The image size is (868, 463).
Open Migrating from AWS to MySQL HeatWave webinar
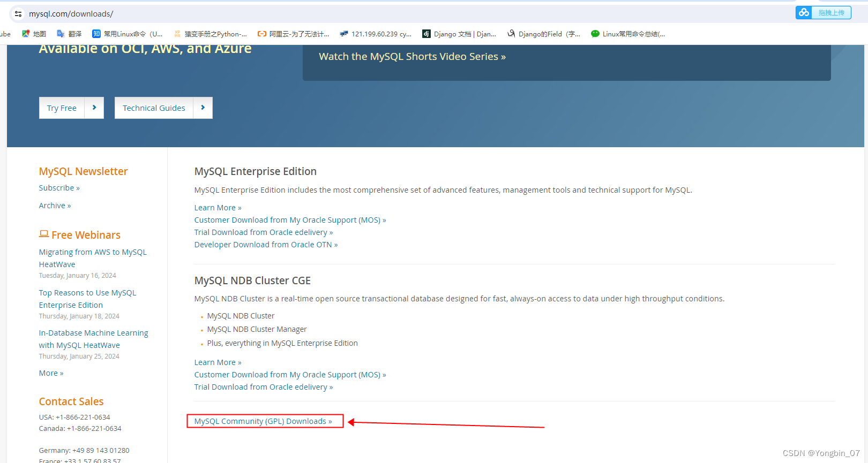(x=93, y=258)
